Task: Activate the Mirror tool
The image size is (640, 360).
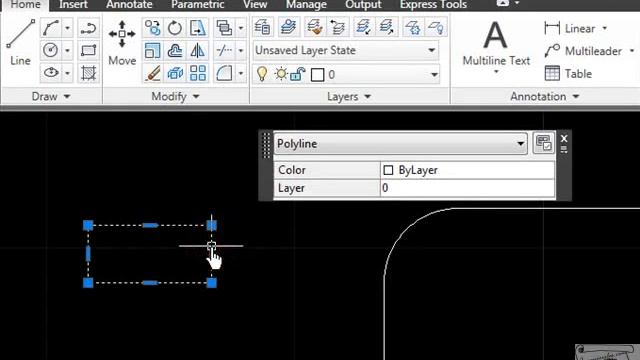Action: click(x=198, y=51)
